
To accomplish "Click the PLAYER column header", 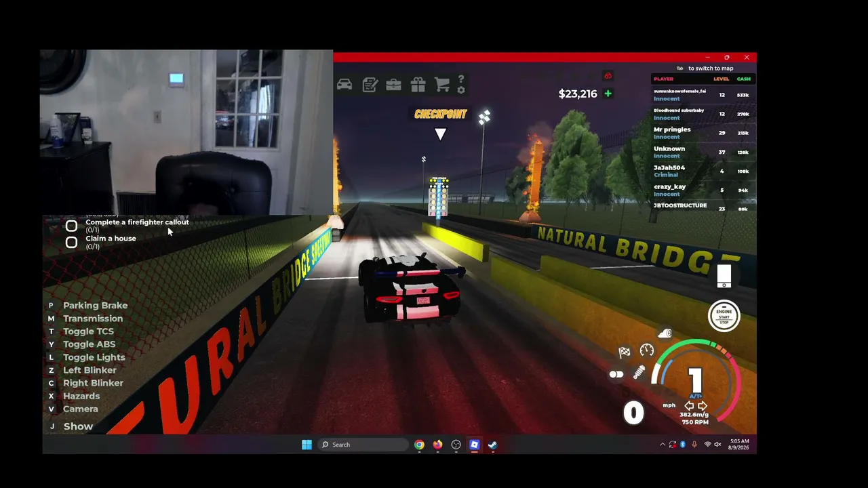I will 664,79.
